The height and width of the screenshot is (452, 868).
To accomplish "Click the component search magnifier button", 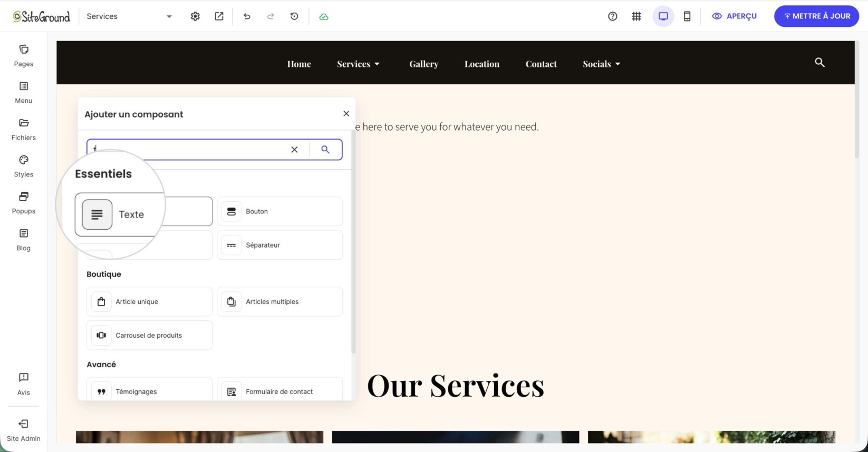I will coord(325,150).
